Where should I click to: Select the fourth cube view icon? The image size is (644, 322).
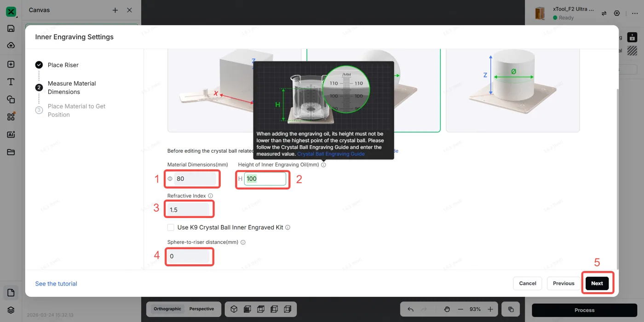(x=274, y=309)
